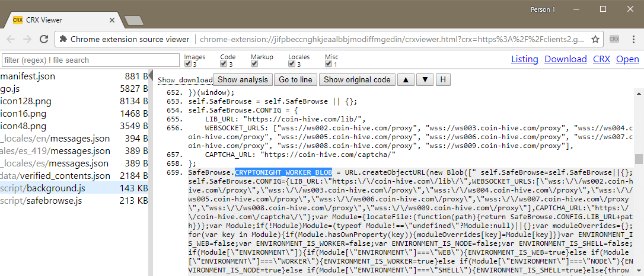The image size is (644, 276).
Task: Open _locales/en/messages.json
Action: click(x=74, y=139)
